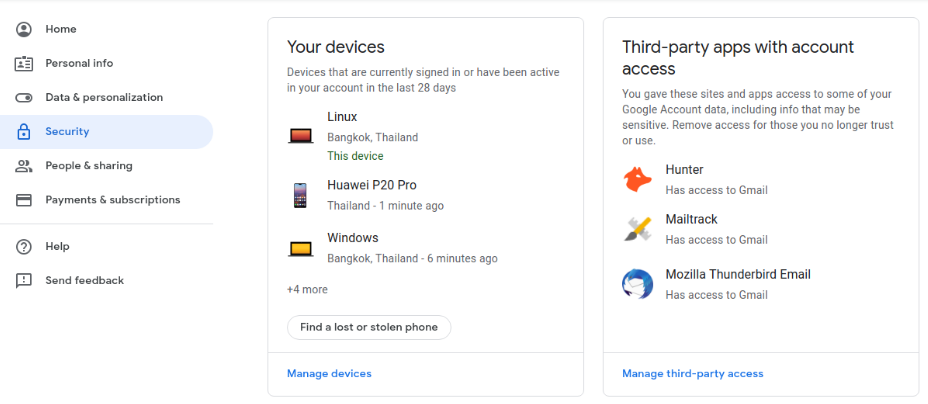Go to Payments & subscriptions section
The image size is (928, 404).
112,200
